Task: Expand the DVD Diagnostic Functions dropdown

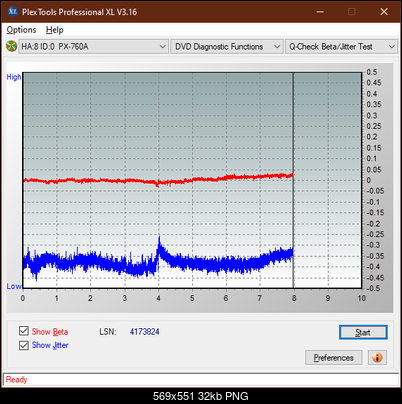Action: 227,47
